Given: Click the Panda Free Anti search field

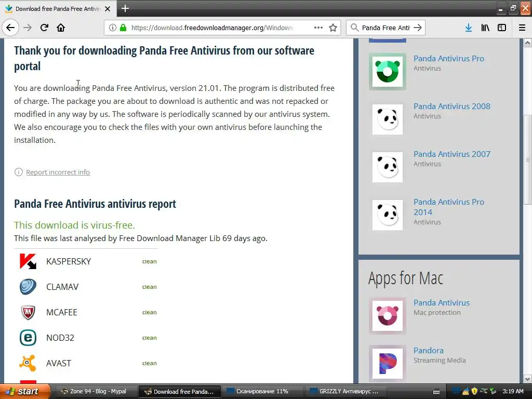Looking at the screenshot, I should click(x=385, y=28).
